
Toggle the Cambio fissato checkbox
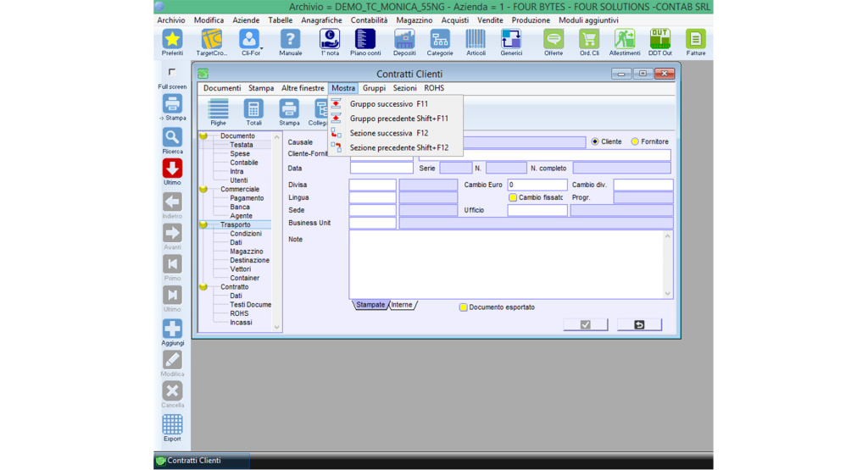(x=513, y=197)
